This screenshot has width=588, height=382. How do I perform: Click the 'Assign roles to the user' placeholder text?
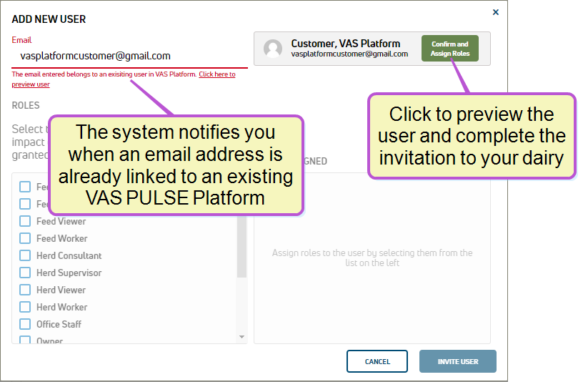coord(372,258)
